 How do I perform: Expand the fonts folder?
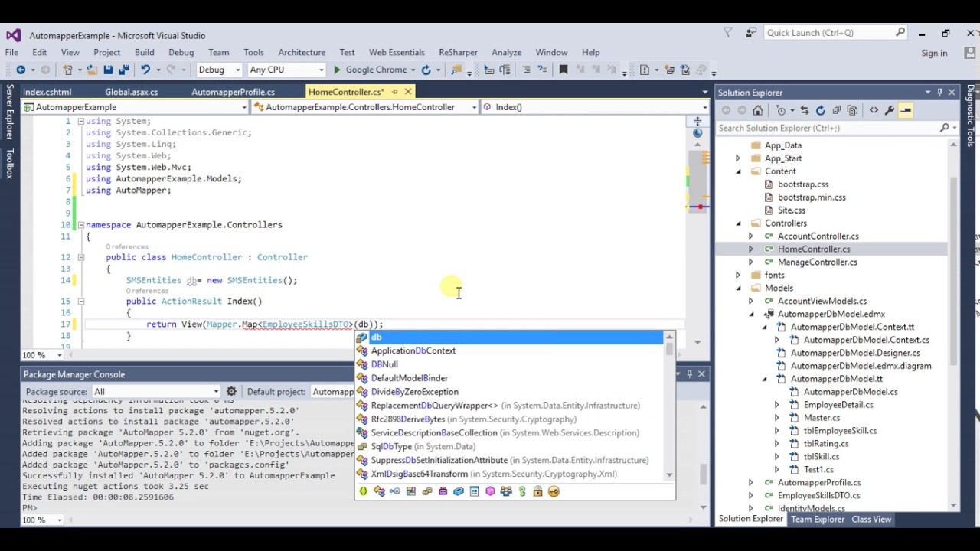738,275
